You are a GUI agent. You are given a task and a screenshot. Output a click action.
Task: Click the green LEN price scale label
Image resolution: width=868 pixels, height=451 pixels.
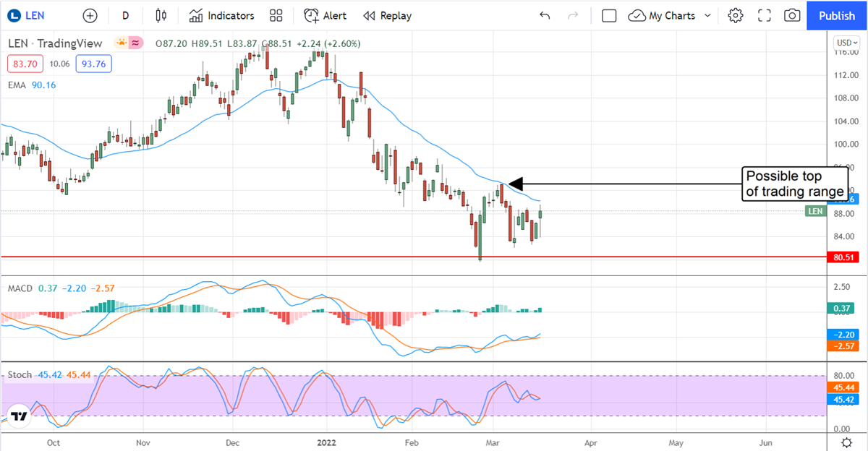pyautogui.click(x=814, y=211)
